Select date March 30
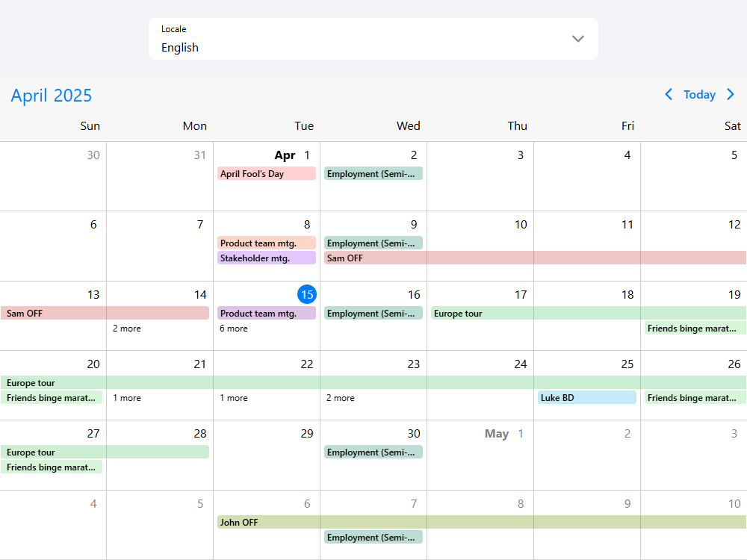This screenshot has width=747, height=560. [93, 155]
